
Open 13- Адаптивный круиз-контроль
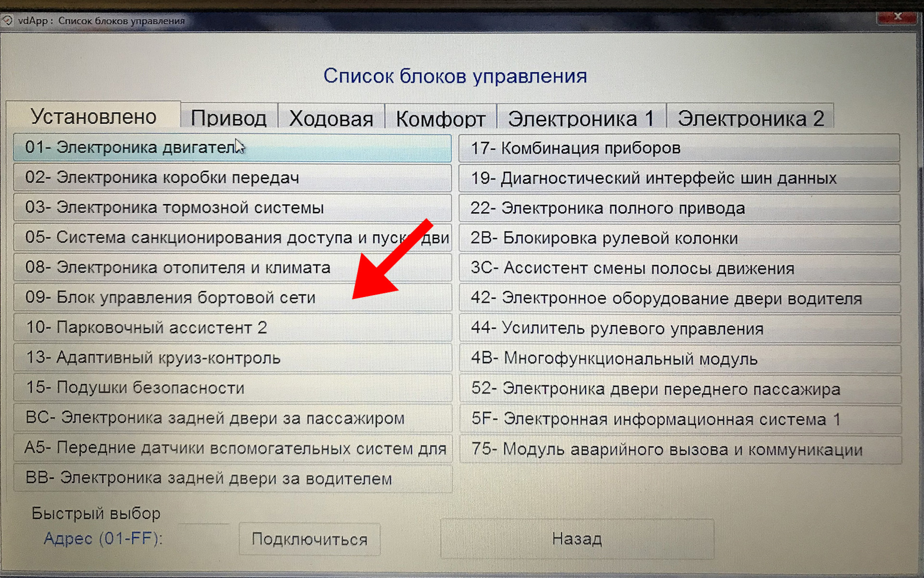coord(232,358)
